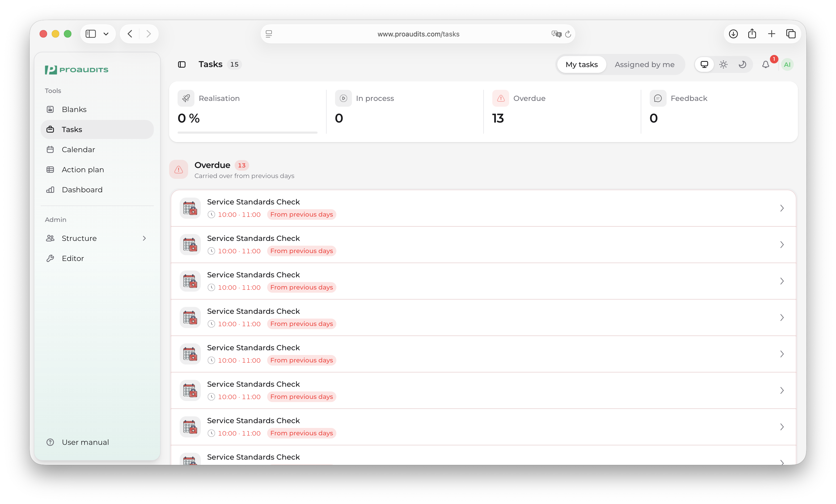
Task: Go back in browser history
Action: [x=130, y=34]
